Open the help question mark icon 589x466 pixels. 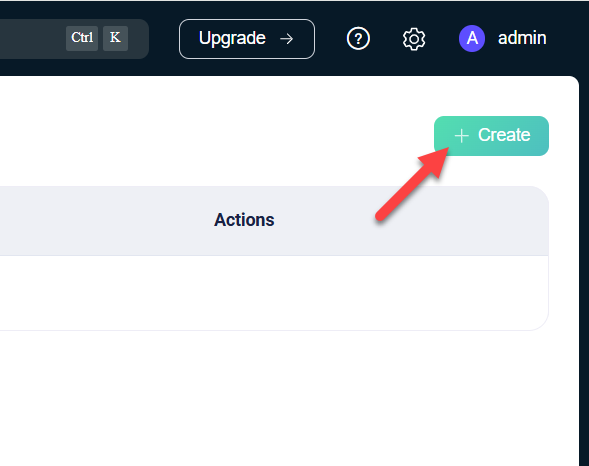pyautogui.click(x=358, y=38)
